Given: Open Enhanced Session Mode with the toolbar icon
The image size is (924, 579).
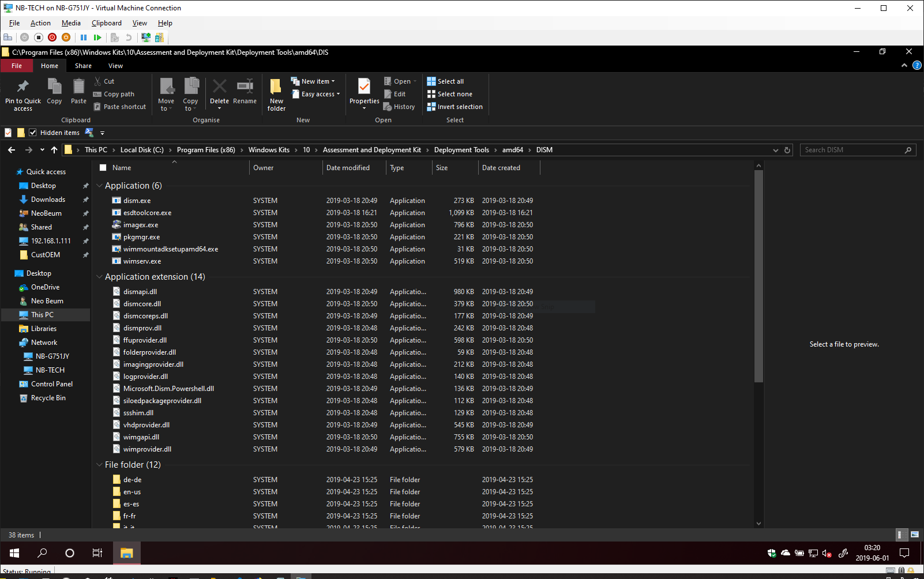Looking at the screenshot, I should coord(145,37).
